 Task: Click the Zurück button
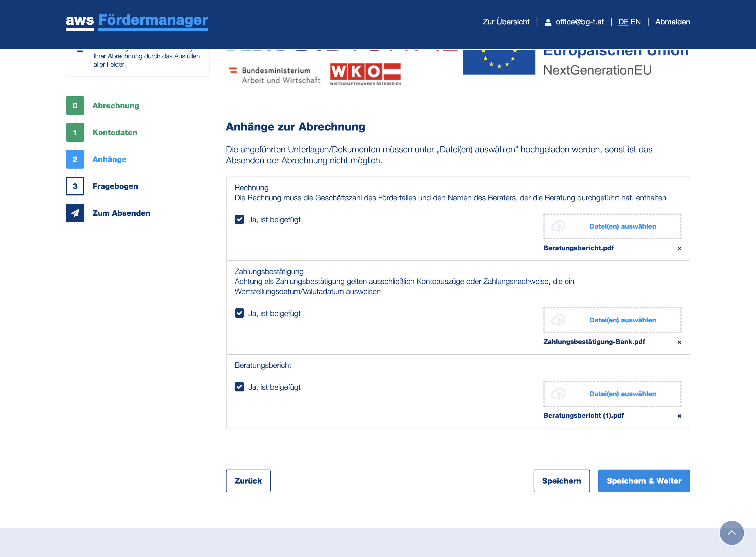248,481
